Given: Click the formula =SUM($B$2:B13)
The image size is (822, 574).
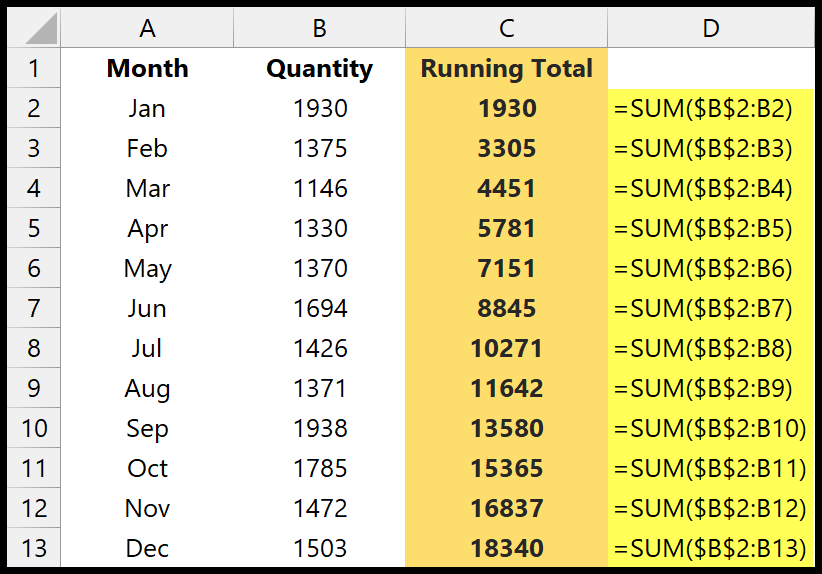Looking at the screenshot, I should (711, 548).
